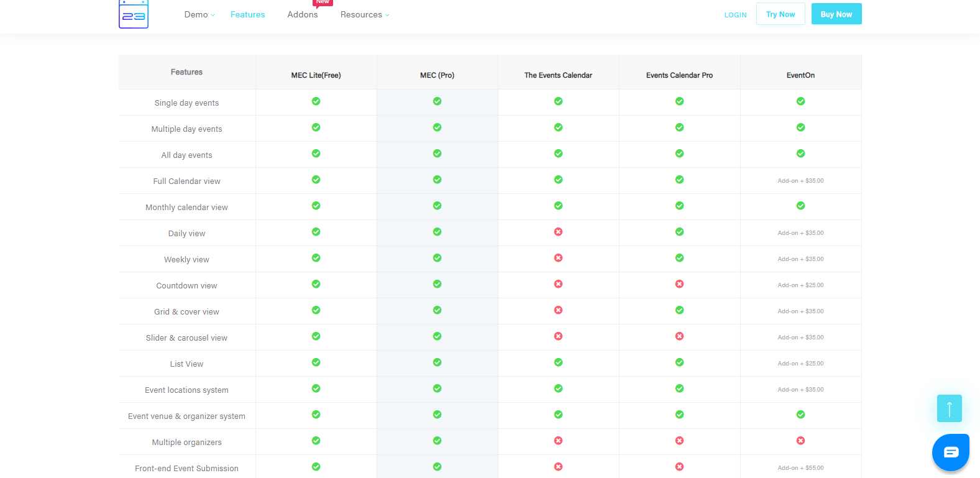
Task: Click the Countdown view row label
Action: pos(186,286)
